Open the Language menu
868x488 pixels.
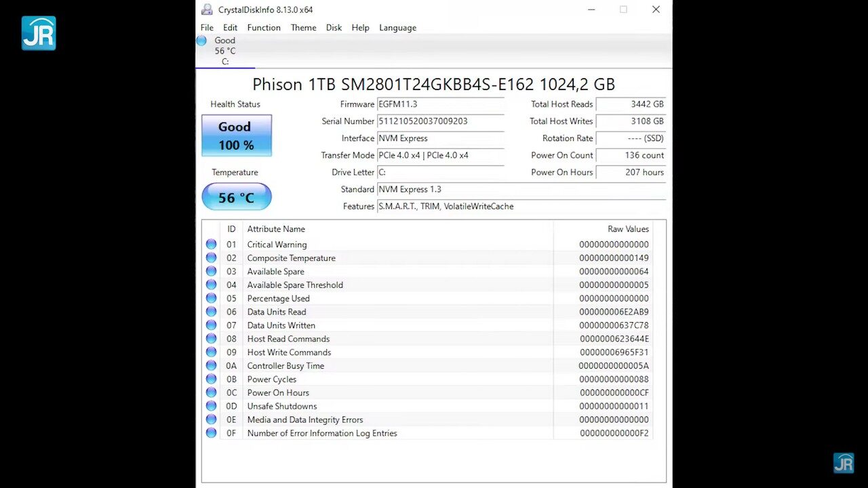click(x=397, y=27)
